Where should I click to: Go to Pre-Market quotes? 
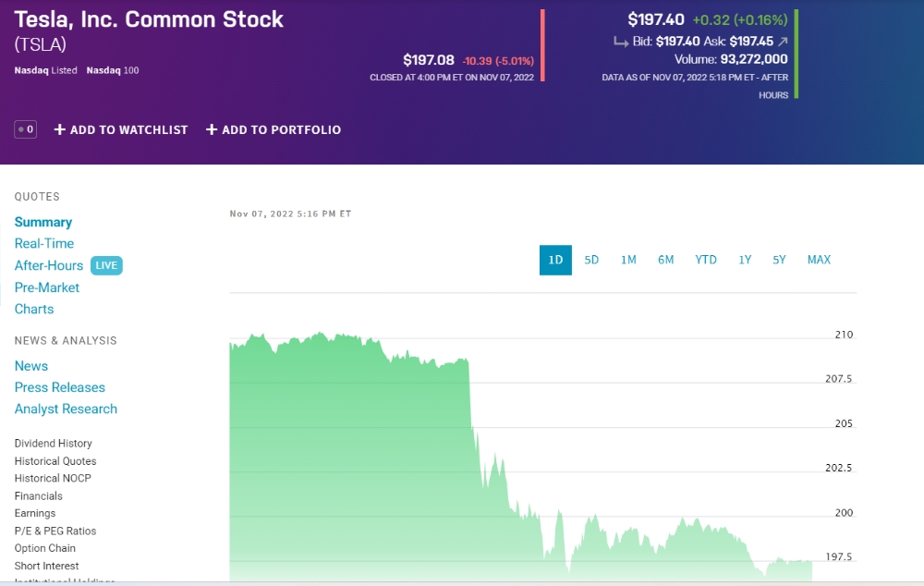point(47,287)
